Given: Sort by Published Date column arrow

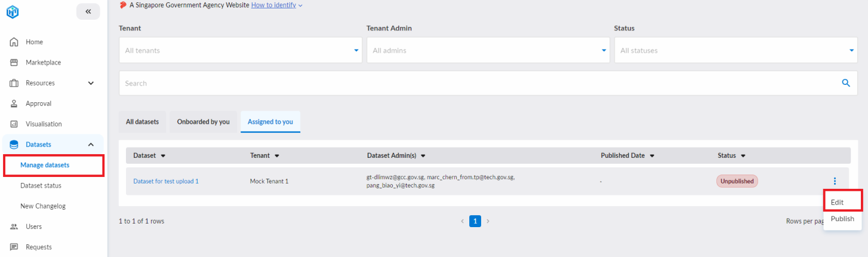Looking at the screenshot, I should click(x=652, y=156).
